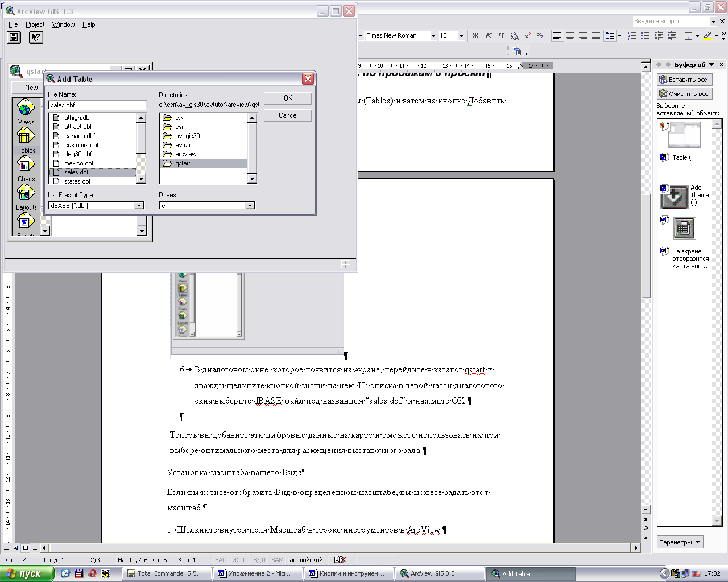Click the Borders icon in Word

688,35
